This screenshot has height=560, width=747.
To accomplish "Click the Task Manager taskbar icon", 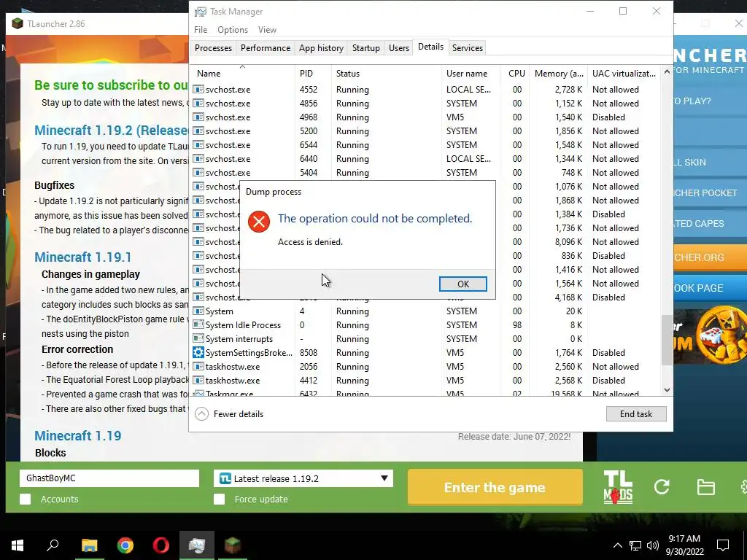I will [197, 545].
